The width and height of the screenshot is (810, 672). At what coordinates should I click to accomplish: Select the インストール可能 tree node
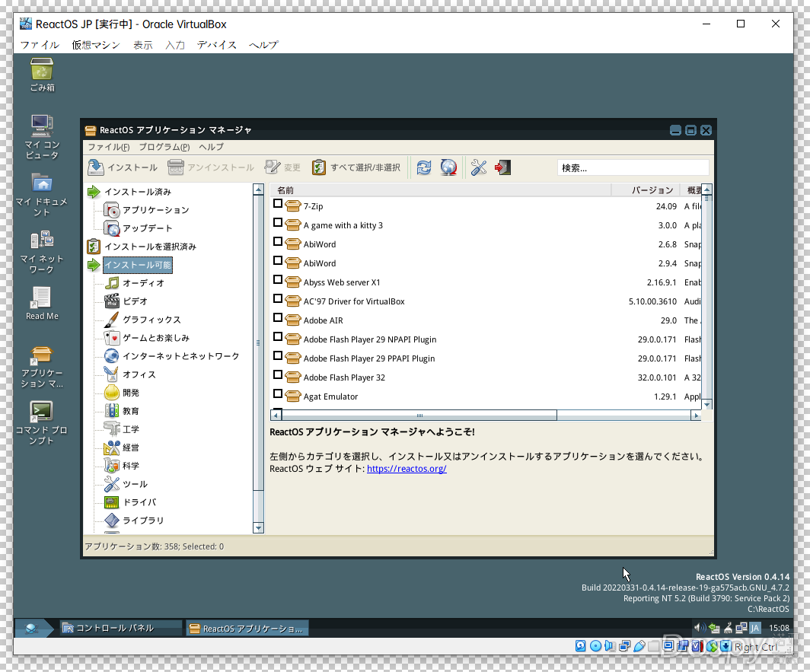[137, 265]
